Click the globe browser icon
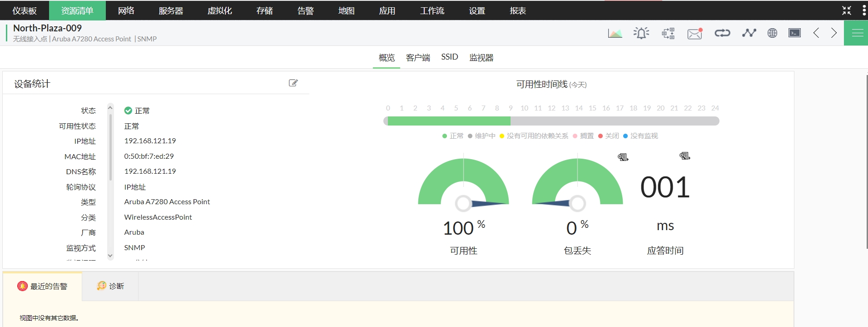The height and width of the screenshot is (327, 868). point(772,33)
